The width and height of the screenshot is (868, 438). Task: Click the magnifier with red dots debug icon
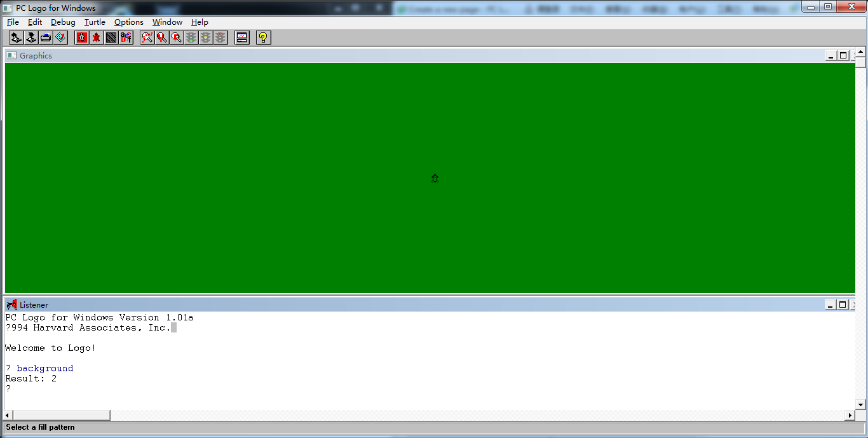tap(147, 38)
